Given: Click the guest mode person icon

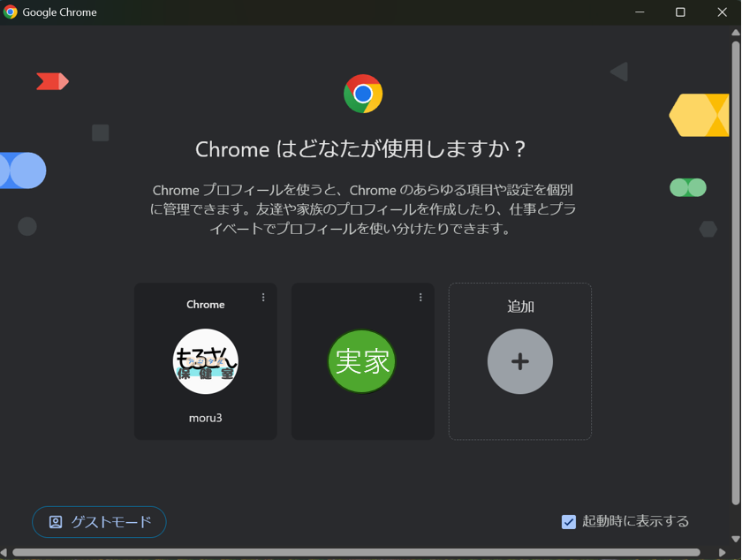Looking at the screenshot, I should click(56, 522).
